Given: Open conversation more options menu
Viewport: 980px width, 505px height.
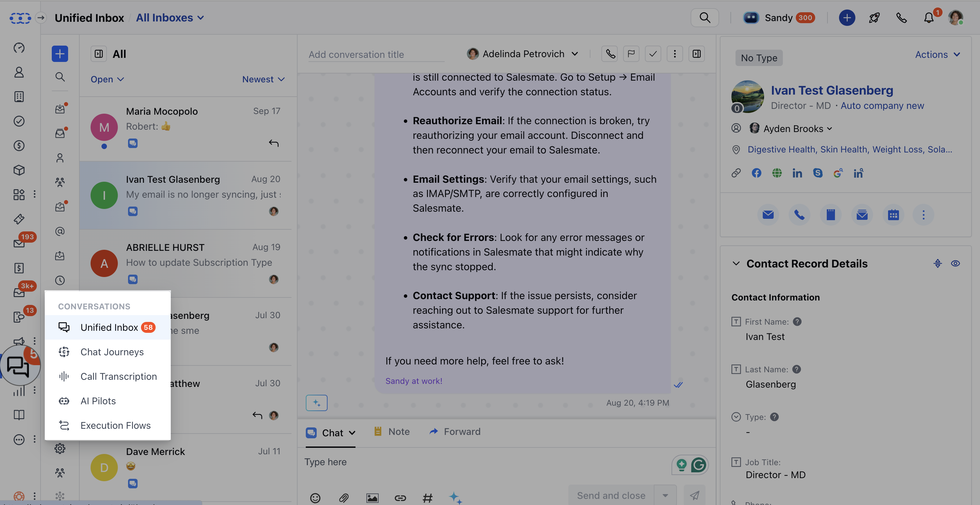Looking at the screenshot, I should (x=675, y=54).
